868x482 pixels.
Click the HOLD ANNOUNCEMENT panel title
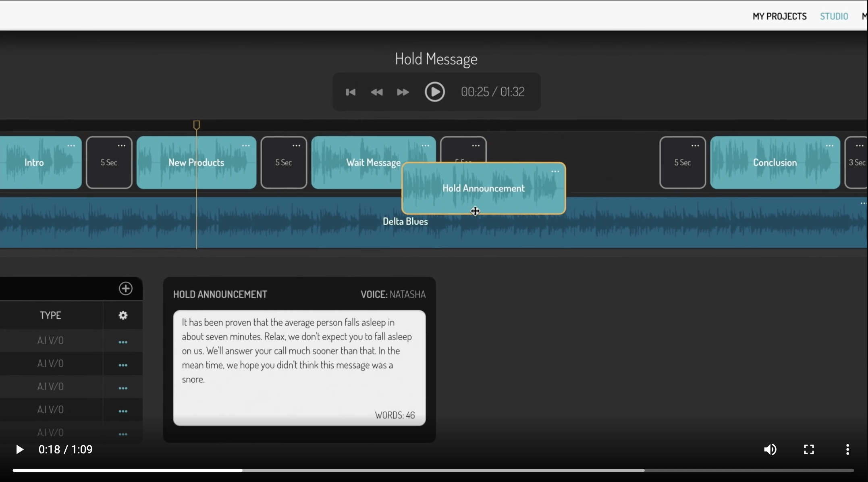(x=220, y=294)
